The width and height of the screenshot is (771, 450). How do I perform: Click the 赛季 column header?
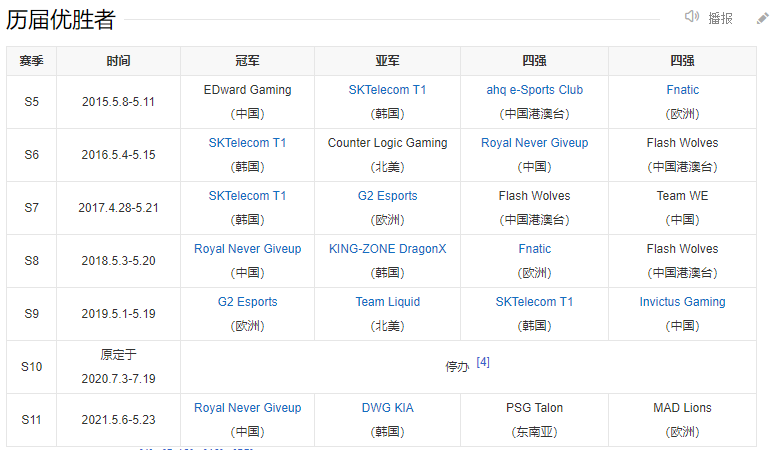(31, 61)
